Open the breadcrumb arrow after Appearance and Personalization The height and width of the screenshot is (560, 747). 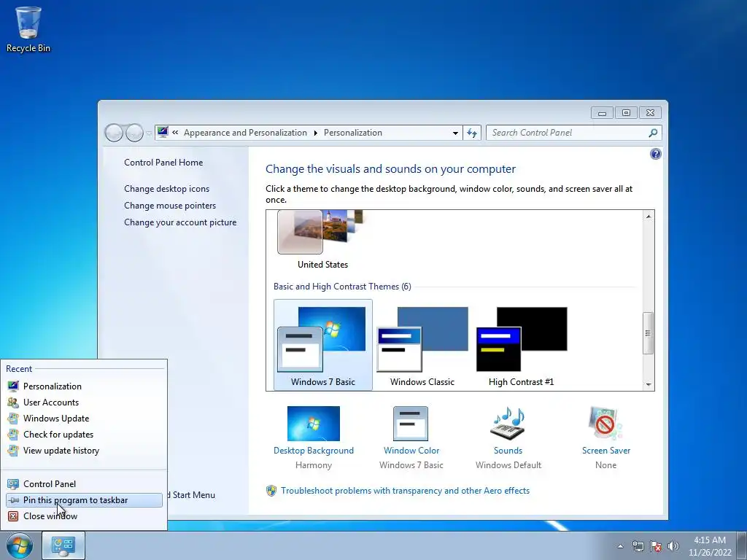click(x=315, y=133)
